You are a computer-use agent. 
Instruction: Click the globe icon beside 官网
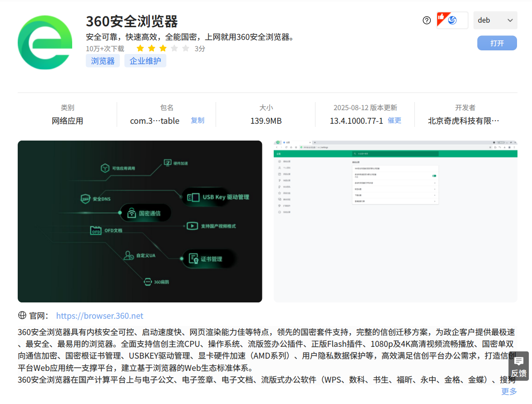[23, 316]
